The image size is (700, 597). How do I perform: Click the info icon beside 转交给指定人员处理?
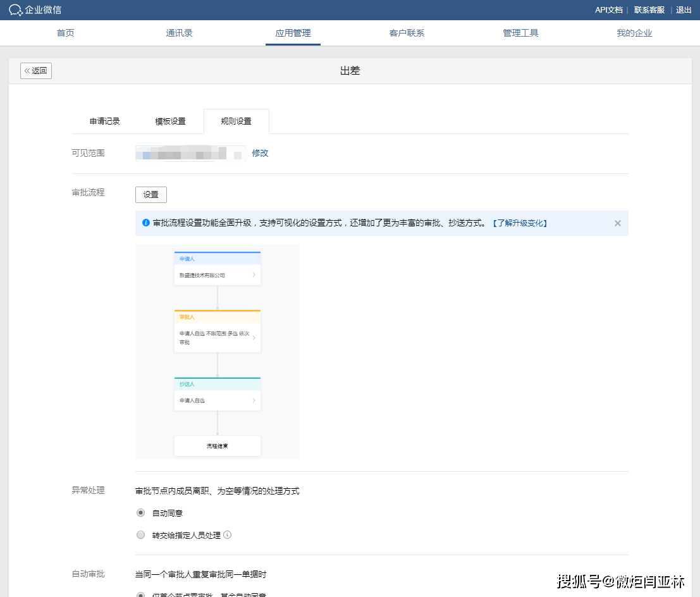227,534
